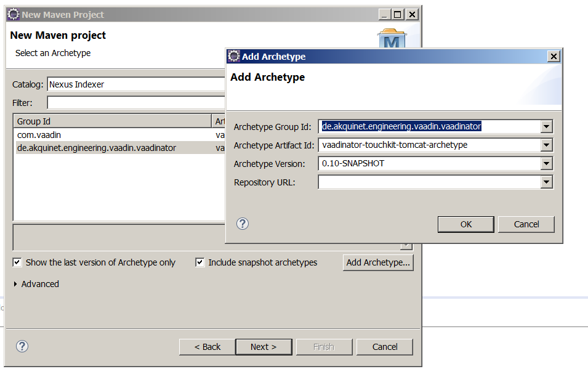588x377 pixels.
Task: Toggle Include snapshot archetypes checkbox
Action: point(199,262)
